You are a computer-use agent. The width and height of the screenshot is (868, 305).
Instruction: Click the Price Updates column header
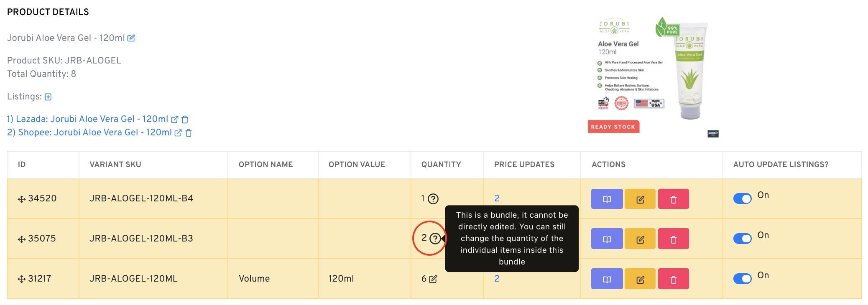524,165
